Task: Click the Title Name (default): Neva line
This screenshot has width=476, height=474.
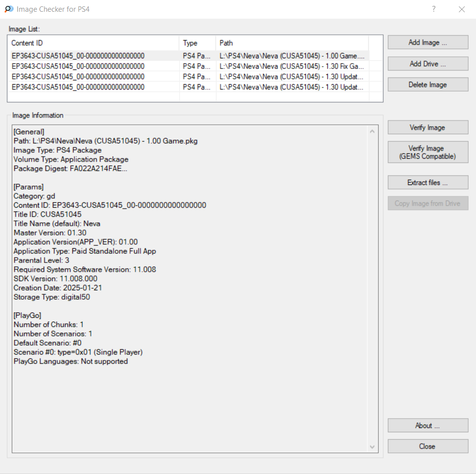Action: tap(57, 224)
